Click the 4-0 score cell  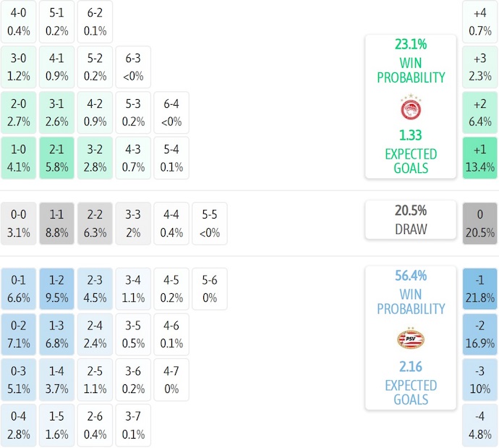pyautogui.click(x=18, y=22)
